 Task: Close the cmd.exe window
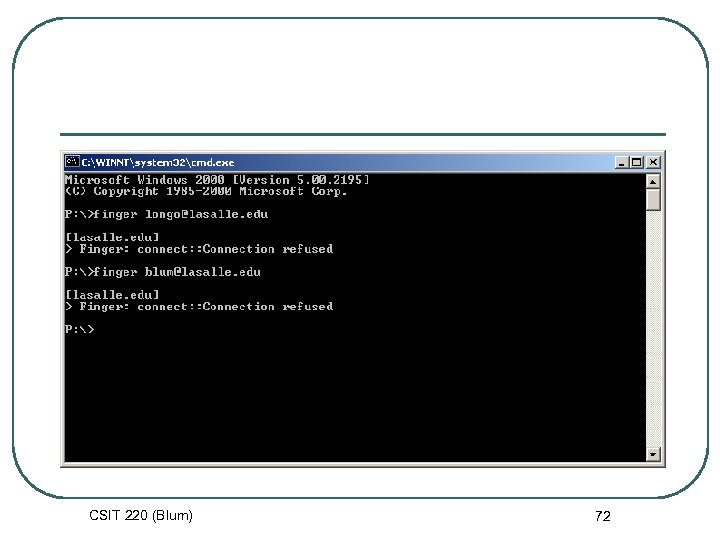[653, 162]
